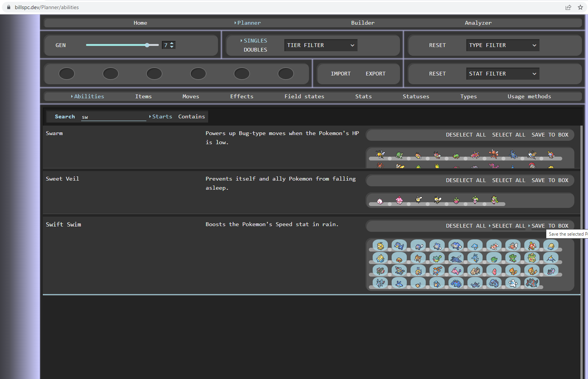The width and height of the screenshot is (588, 379).
Task: Go to the Home tab
Action: (140, 23)
